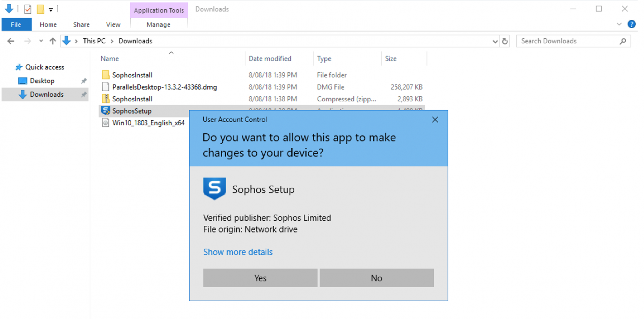The height and width of the screenshot is (319, 644).
Task: Refresh the Downloads folder
Action: (x=505, y=41)
